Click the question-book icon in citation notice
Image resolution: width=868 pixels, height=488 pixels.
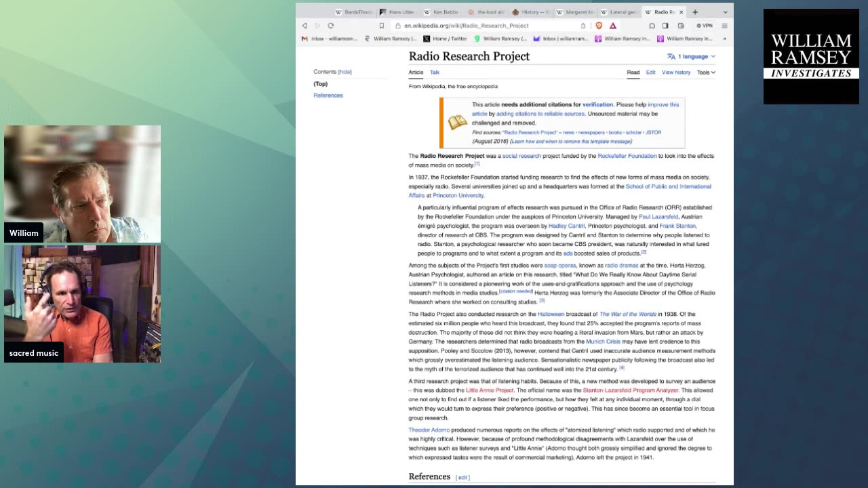click(458, 122)
